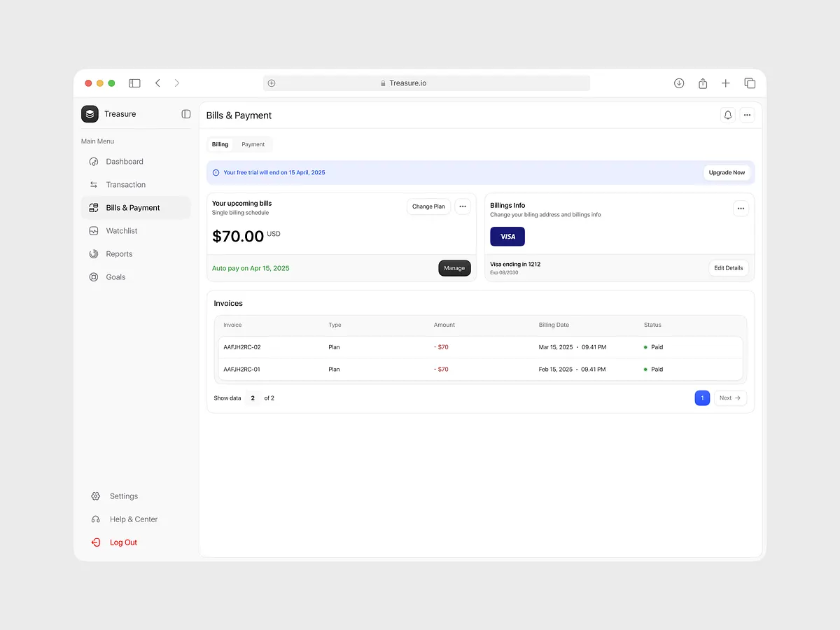Switch to the Payment tab
This screenshot has width=840, height=630.
(253, 143)
